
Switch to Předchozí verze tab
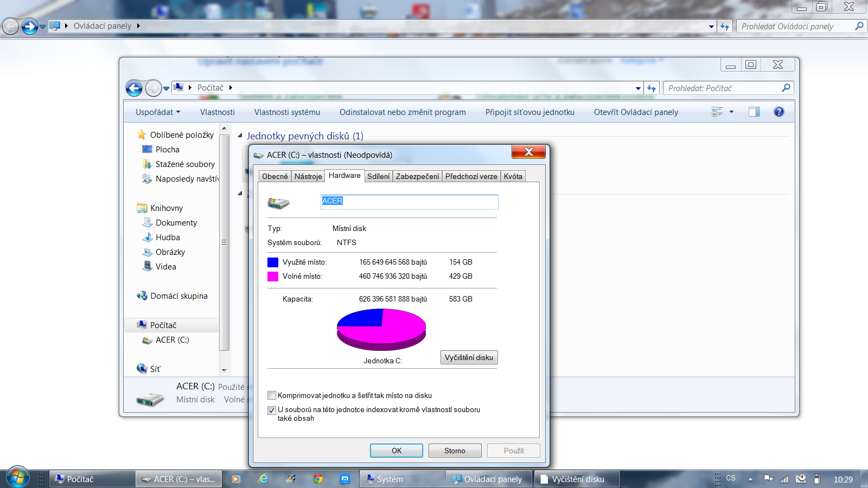pos(471,176)
